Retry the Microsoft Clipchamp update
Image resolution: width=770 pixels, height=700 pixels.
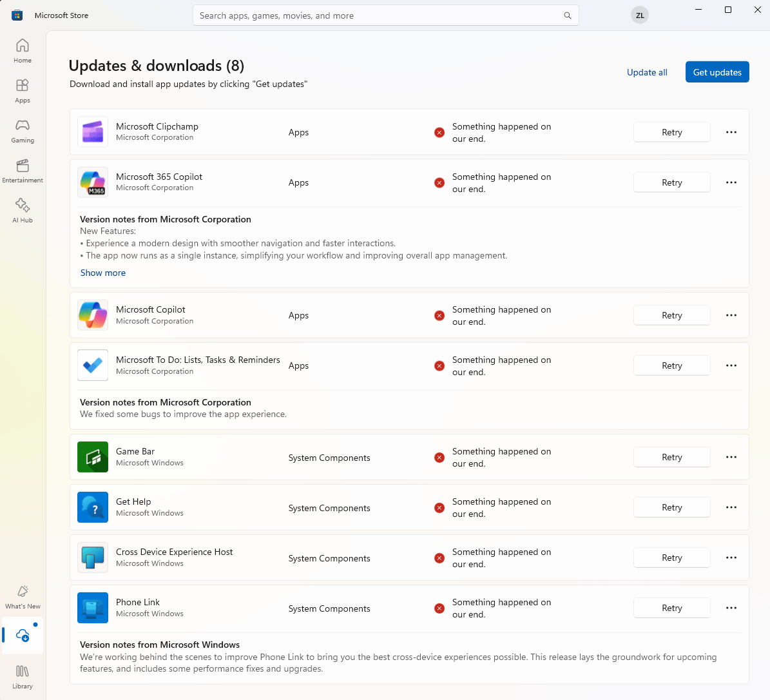point(672,132)
